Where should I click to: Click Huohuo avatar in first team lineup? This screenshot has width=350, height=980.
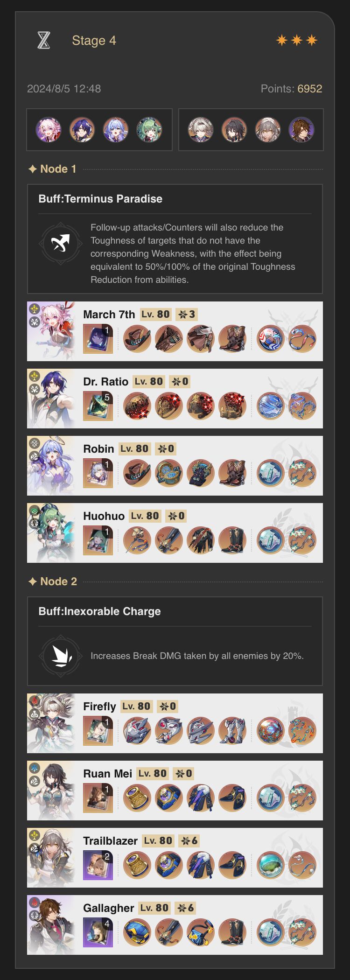[x=149, y=130]
